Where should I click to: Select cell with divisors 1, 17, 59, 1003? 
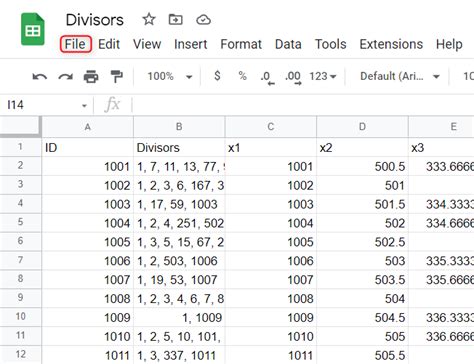pos(179,204)
